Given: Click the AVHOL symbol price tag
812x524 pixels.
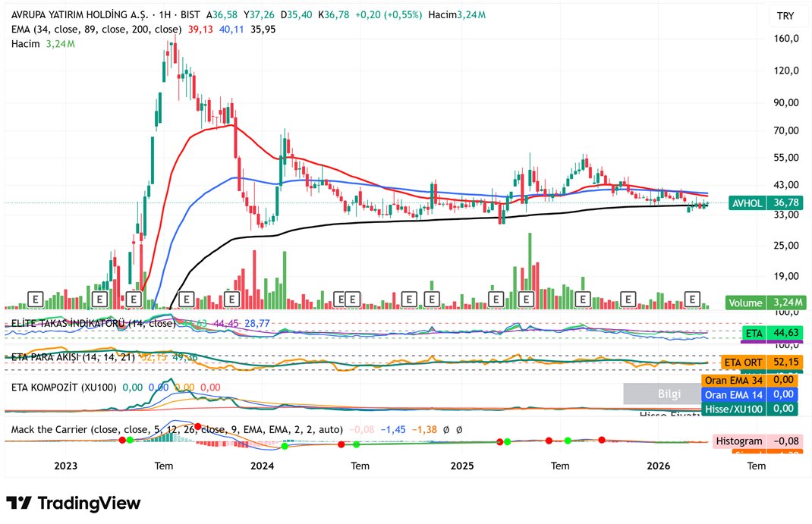Looking at the screenshot, I should [747, 202].
